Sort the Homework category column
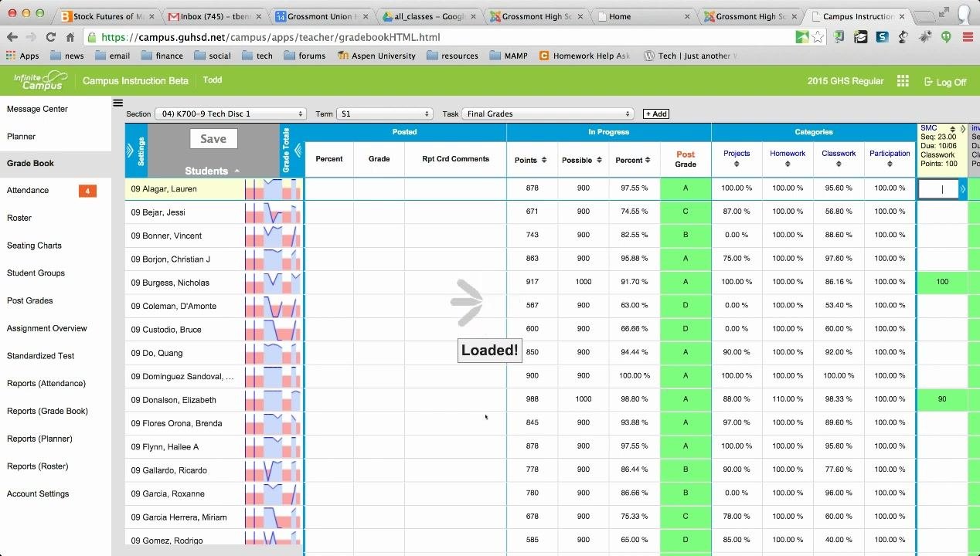This screenshot has width=980, height=556. 788,164
